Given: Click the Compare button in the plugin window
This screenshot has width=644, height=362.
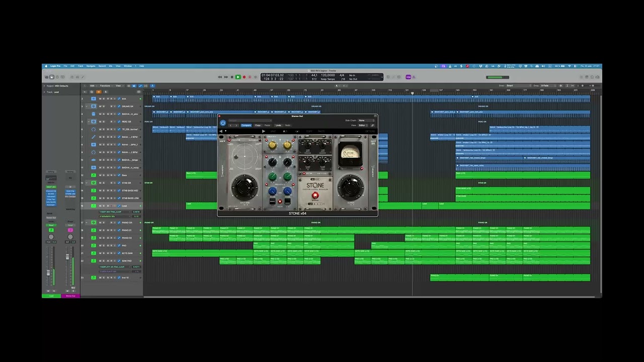Looking at the screenshot, I should [x=246, y=125].
